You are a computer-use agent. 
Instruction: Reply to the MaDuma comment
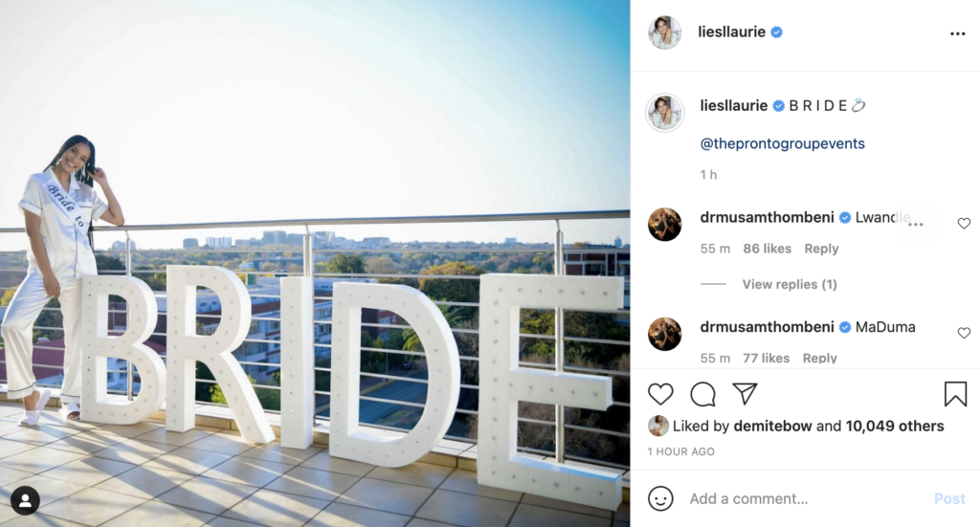[x=820, y=358]
